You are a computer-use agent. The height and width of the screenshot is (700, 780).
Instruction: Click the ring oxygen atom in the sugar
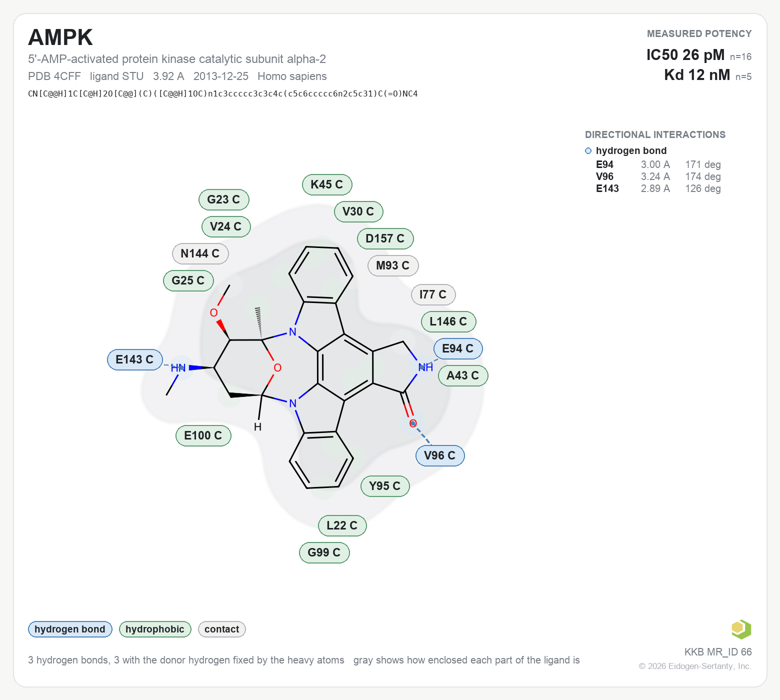click(277, 368)
